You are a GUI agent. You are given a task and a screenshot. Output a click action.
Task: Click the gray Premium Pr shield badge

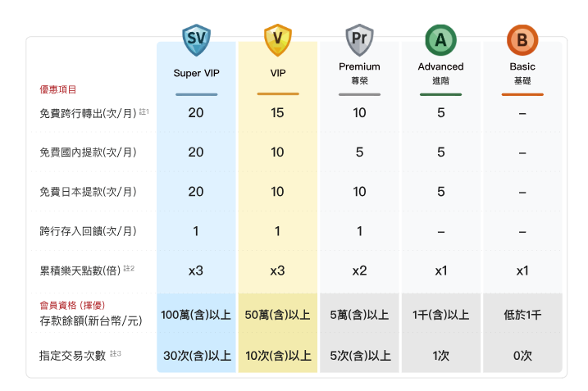(x=359, y=39)
